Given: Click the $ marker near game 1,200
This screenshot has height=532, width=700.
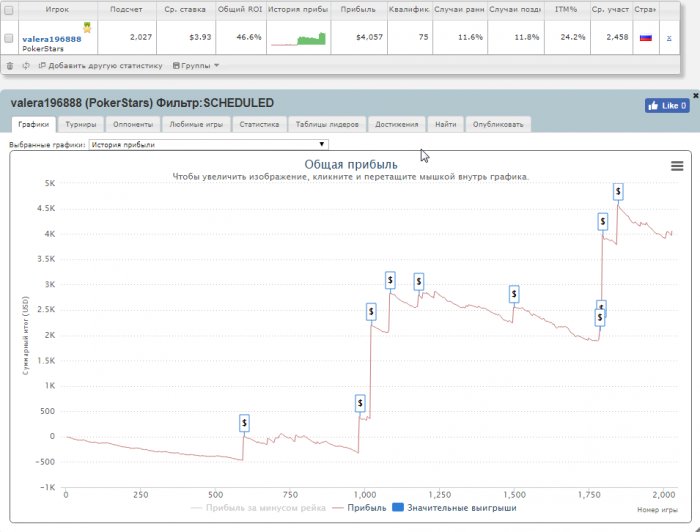Looking at the screenshot, I should point(419,281).
